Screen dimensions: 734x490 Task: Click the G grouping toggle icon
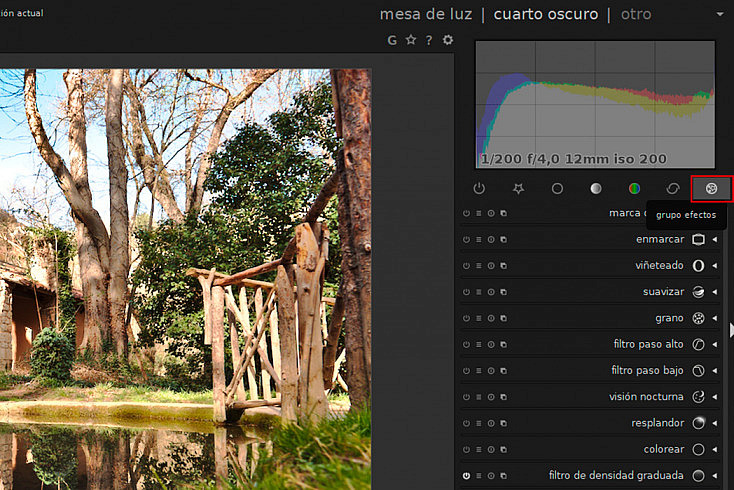click(392, 41)
